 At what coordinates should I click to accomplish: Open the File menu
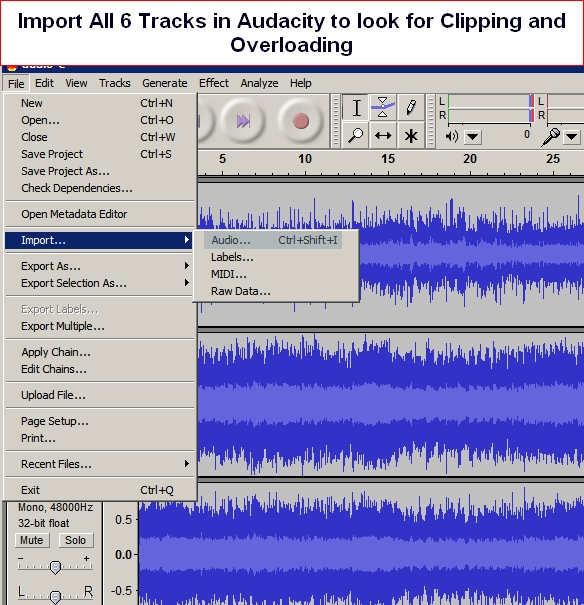(16, 83)
